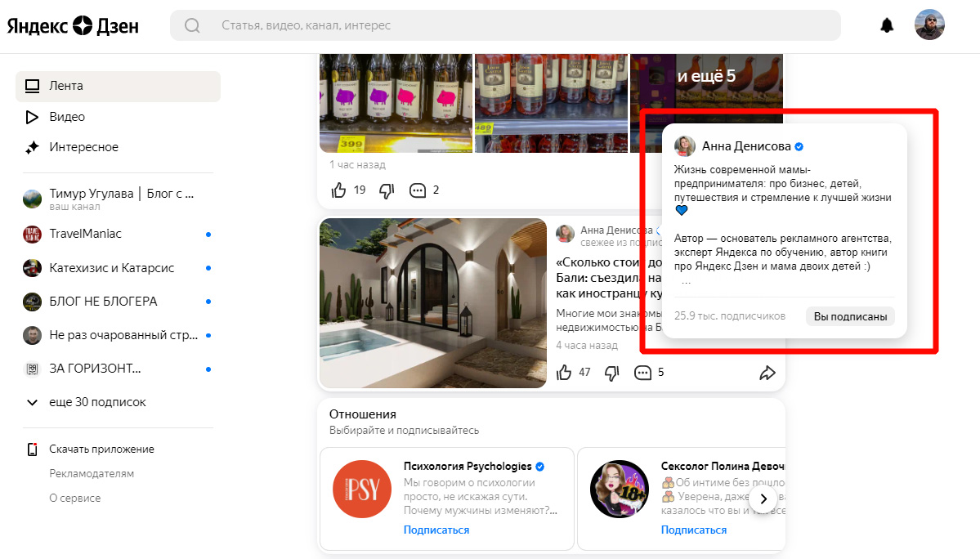Image resolution: width=980 pixels, height=559 pixels.
Task: Click the Видео play icon
Action: click(32, 117)
